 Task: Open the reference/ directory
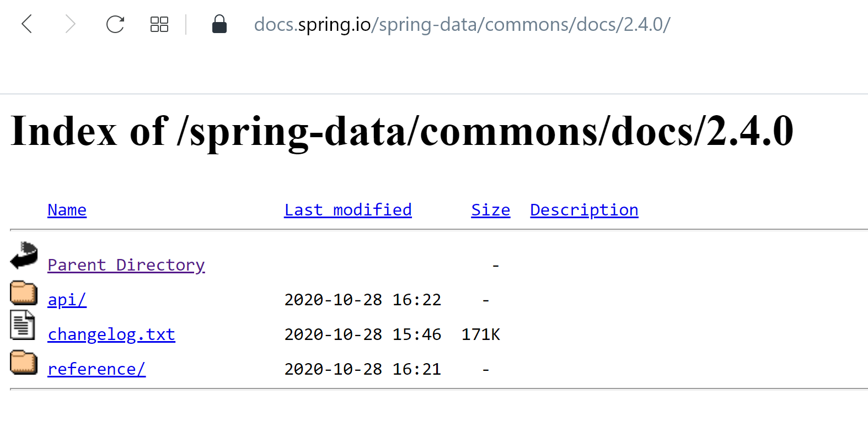(x=96, y=369)
